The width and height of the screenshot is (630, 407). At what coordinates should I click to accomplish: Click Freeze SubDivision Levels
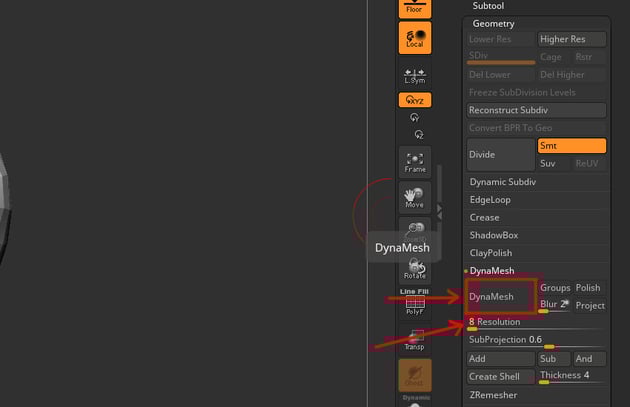(536, 92)
